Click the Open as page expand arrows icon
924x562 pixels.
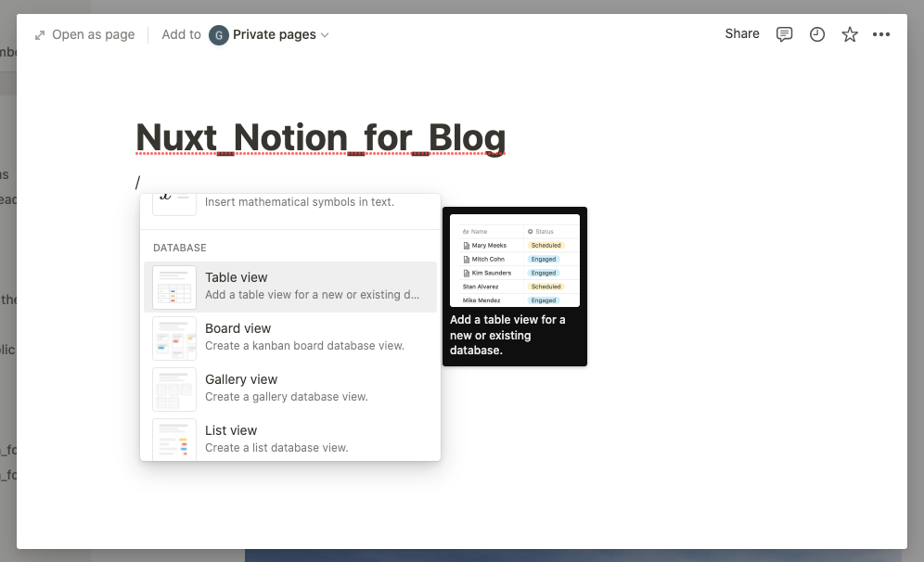click(40, 35)
